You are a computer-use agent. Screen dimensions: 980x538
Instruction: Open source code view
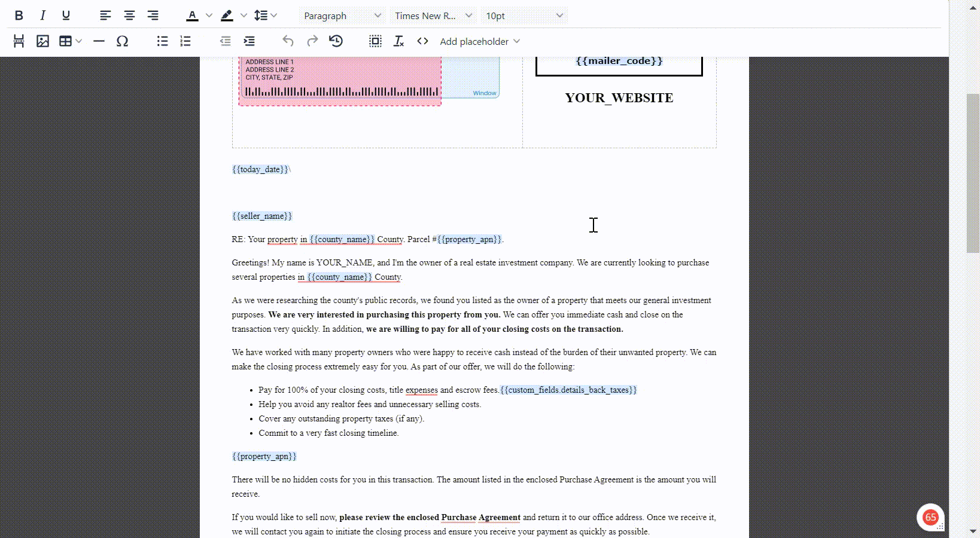(422, 41)
